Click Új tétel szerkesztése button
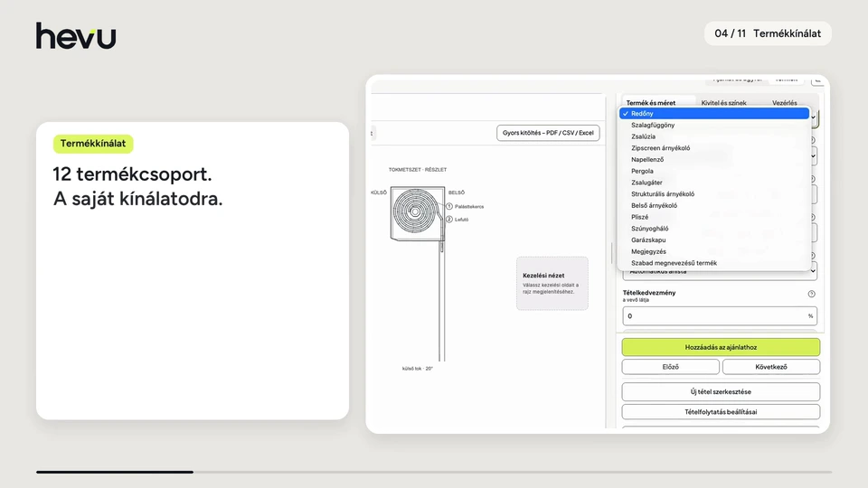Image resolution: width=868 pixels, height=488 pixels. 721,391
